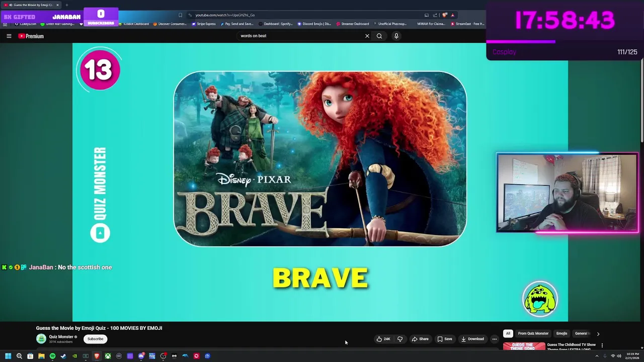Open the 'Unofficial Phasmop...' bookmark
644x362 pixels.
pyautogui.click(x=389, y=24)
